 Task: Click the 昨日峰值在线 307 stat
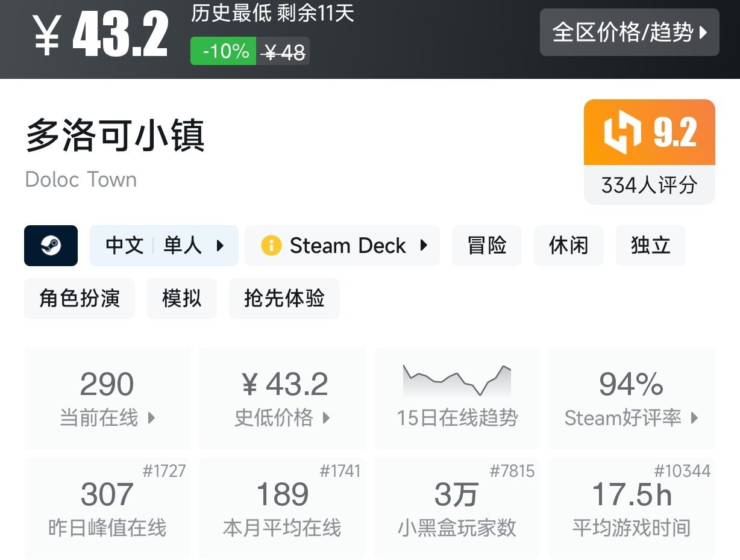coord(107,508)
